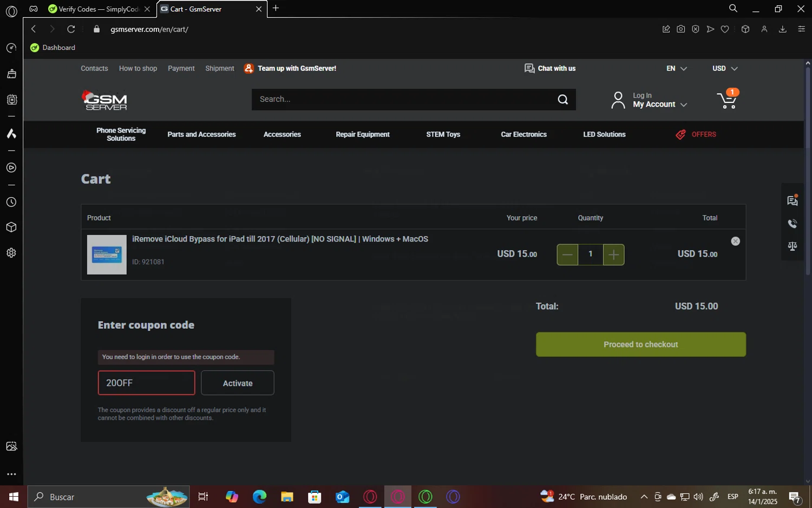Increase quantity with the plus button
This screenshot has width=812, height=508.
pos(613,255)
